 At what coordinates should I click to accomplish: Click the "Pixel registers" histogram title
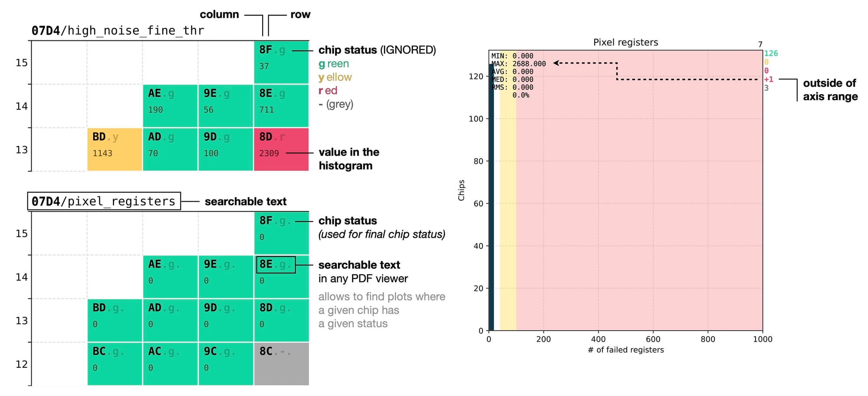625,43
